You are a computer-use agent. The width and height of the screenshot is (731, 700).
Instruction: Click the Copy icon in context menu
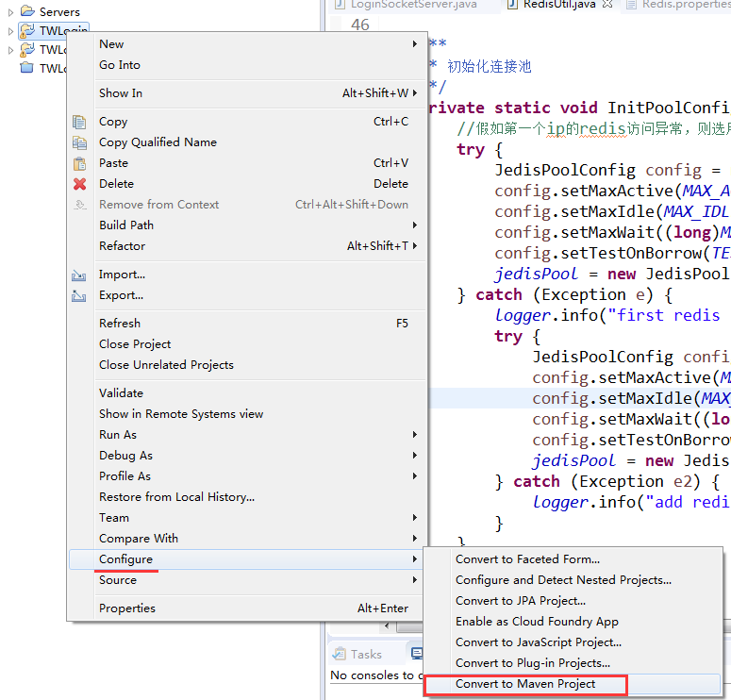(80, 122)
